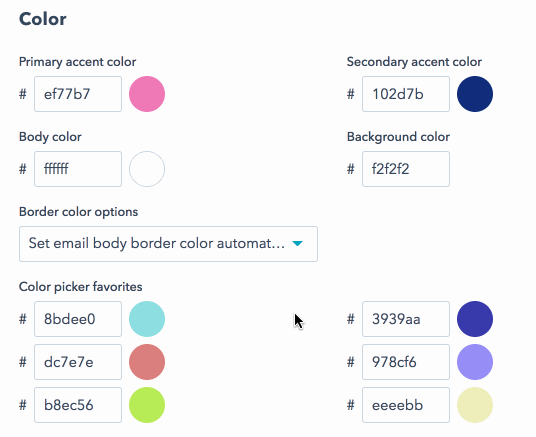Click the Primary accent color hex field

(78, 94)
